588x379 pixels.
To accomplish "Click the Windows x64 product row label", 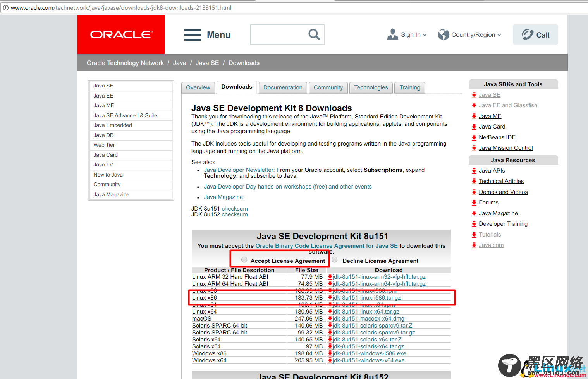I will [209, 360].
